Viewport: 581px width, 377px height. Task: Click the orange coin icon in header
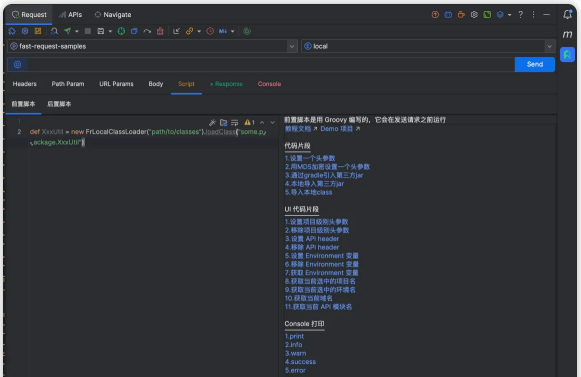(x=435, y=14)
